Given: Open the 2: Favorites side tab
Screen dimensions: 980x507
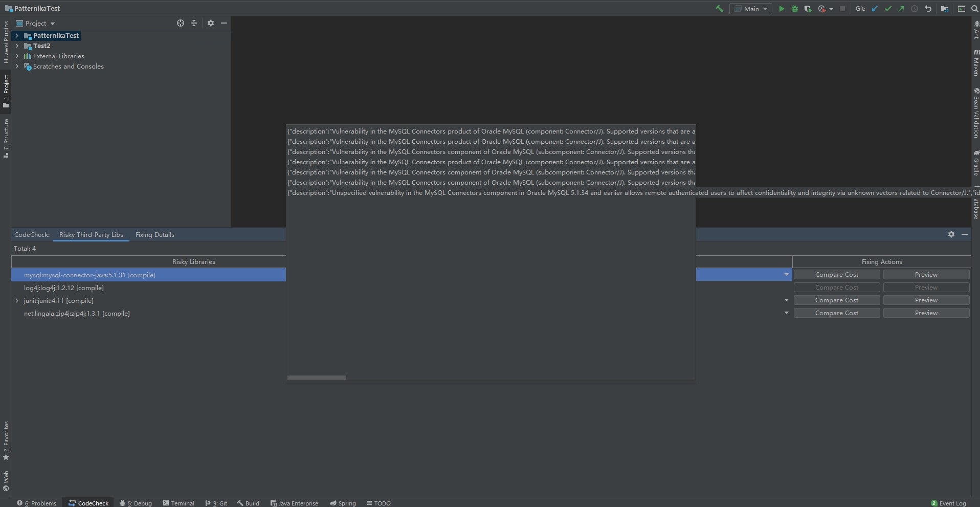Looking at the screenshot, I should click(6, 440).
